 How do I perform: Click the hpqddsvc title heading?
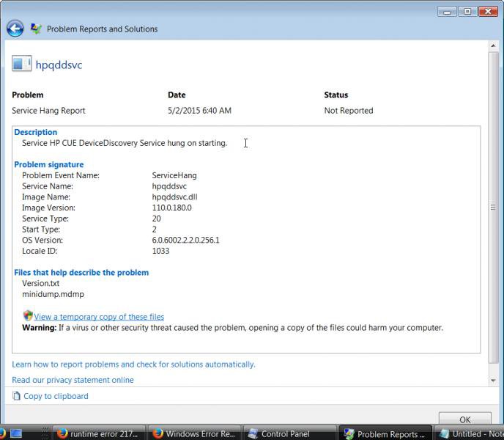59,65
